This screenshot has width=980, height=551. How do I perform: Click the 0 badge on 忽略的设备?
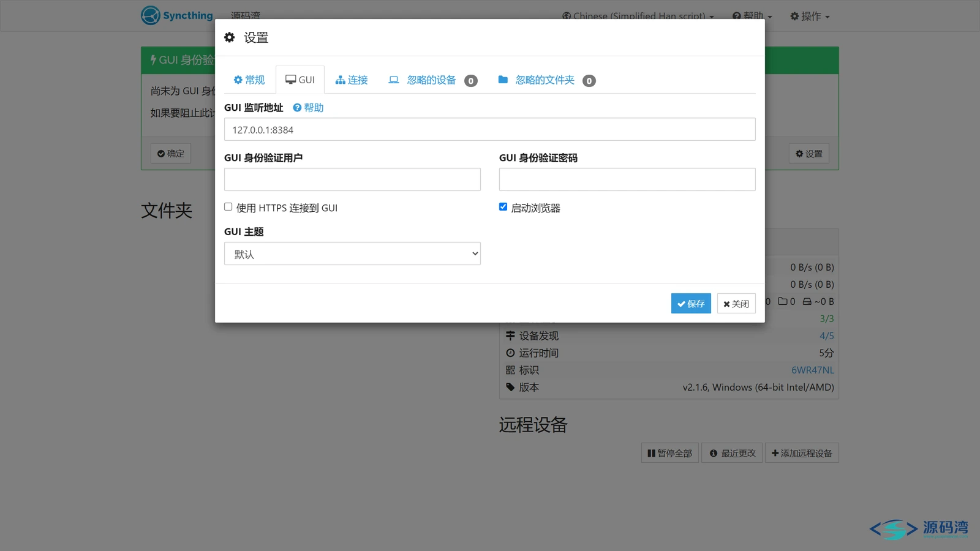[x=471, y=81]
